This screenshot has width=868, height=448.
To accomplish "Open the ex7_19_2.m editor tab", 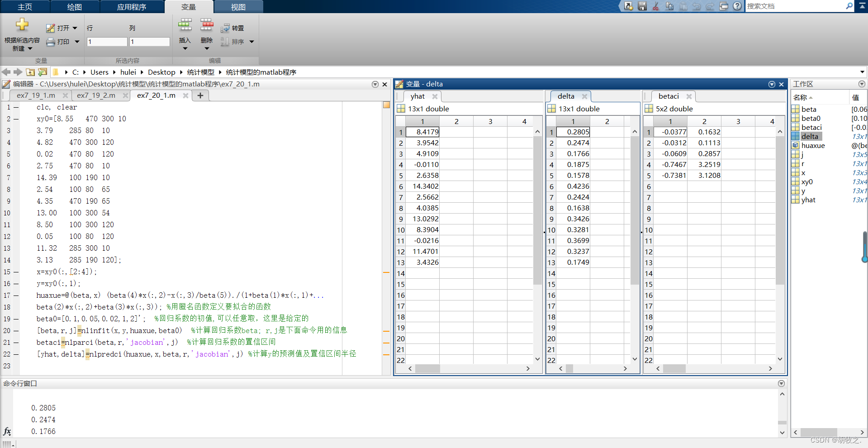I will point(96,95).
